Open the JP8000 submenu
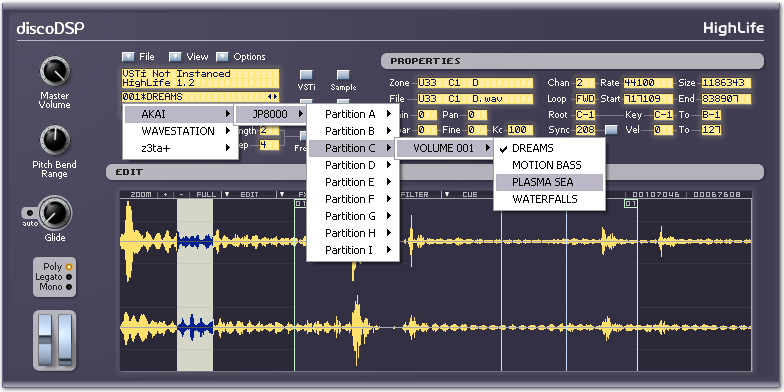The width and height of the screenshot is (784, 392). 271,114
